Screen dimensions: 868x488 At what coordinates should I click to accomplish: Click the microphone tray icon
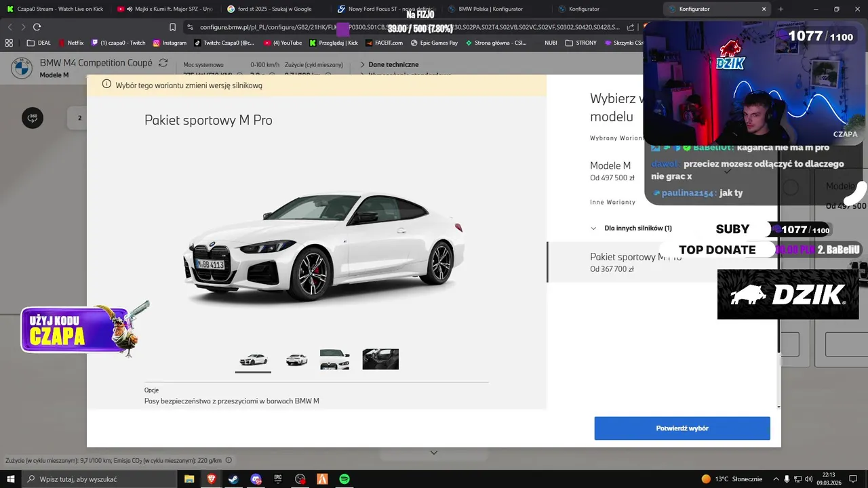(786, 479)
